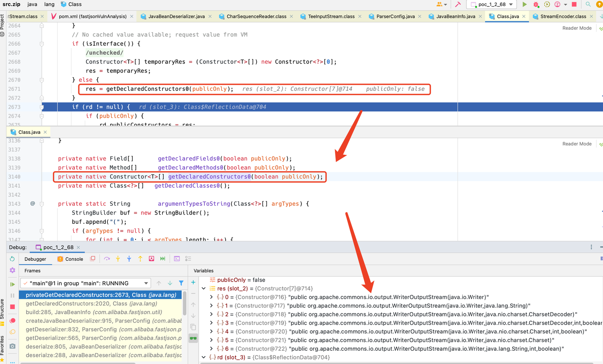View breakpoints icon in debug sidebar

click(x=12, y=321)
